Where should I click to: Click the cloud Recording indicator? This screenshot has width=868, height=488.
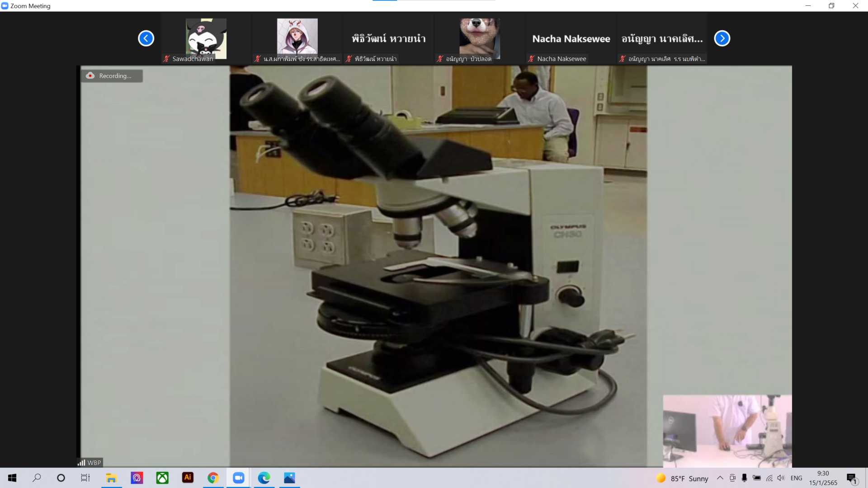(x=112, y=76)
